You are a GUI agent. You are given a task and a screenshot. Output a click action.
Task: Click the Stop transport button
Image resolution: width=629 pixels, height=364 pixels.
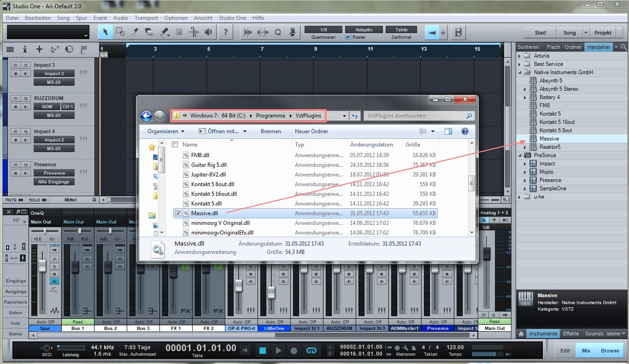[262, 351]
